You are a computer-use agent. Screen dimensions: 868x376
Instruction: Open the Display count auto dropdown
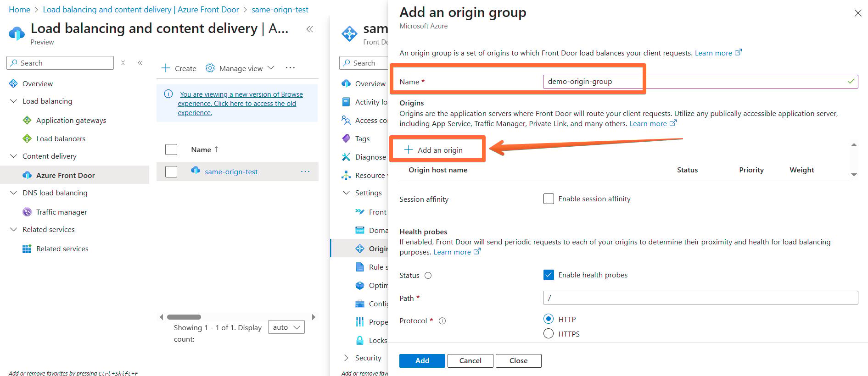pos(286,327)
